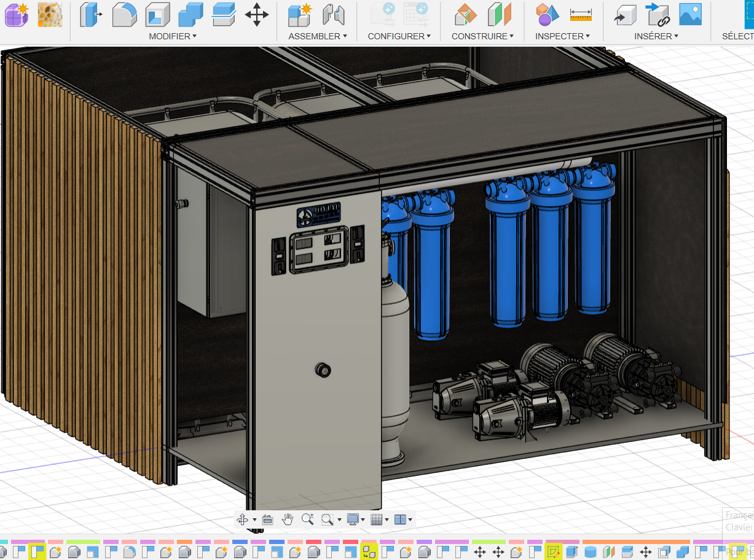Click the Insert image icon in Insérer
754x560 pixels.
coord(690,14)
